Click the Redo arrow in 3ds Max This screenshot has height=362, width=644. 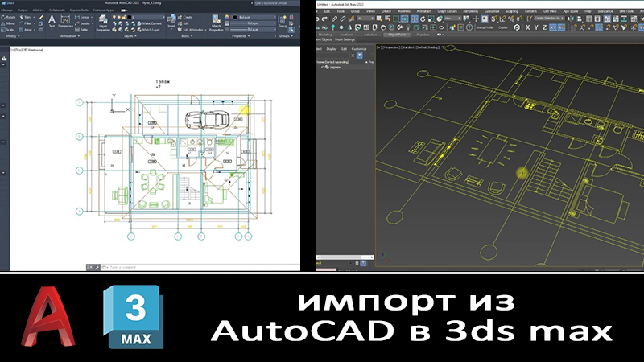coord(324,19)
